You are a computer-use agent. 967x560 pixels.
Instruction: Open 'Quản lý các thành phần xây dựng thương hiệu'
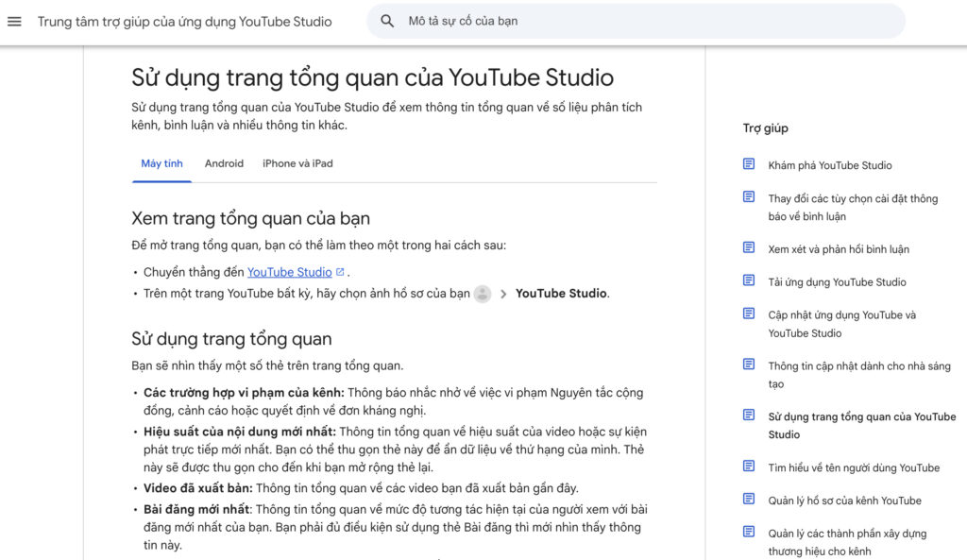click(847, 542)
